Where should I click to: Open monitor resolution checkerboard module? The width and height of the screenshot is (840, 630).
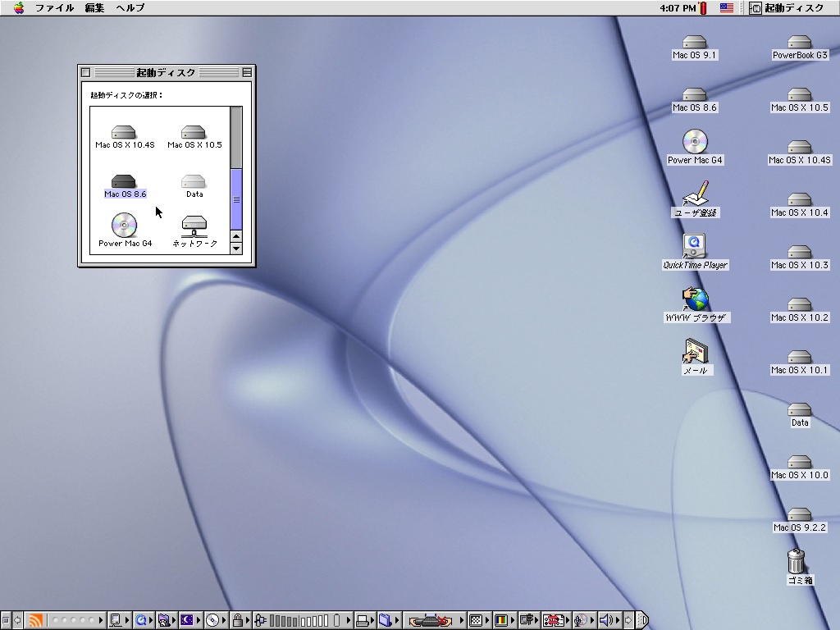[x=479, y=620]
